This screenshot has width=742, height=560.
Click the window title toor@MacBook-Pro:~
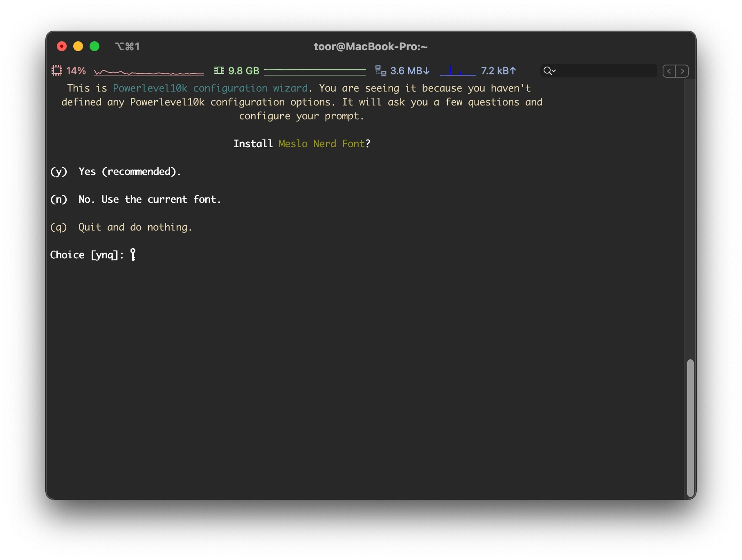tap(371, 47)
